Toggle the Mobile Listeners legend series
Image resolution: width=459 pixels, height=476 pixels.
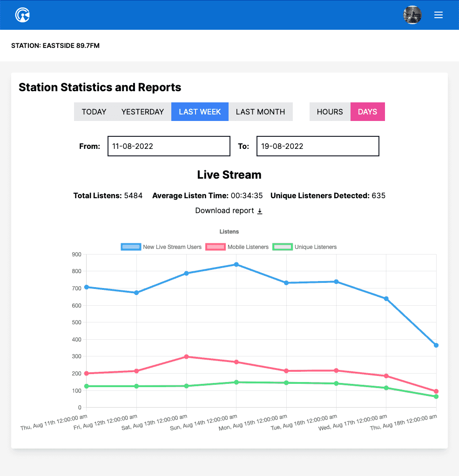point(237,247)
